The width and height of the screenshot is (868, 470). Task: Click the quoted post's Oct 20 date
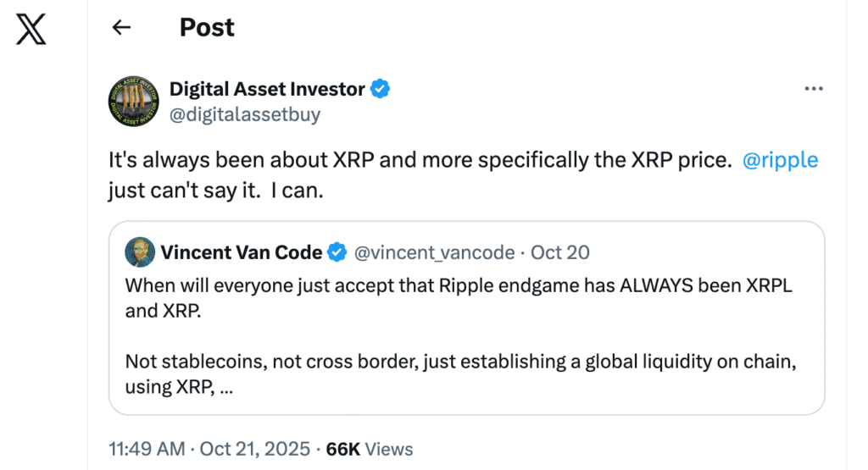click(x=560, y=252)
